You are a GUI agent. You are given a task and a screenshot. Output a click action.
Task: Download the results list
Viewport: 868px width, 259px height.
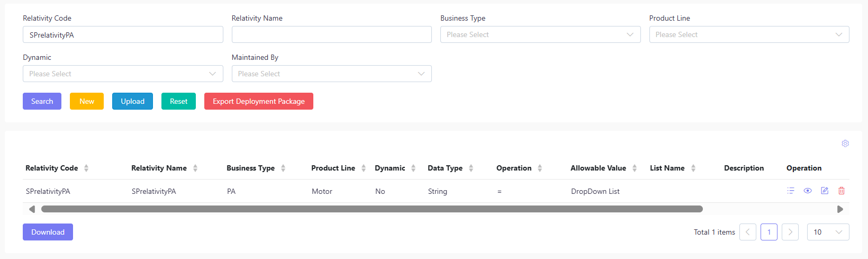tap(48, 232)
